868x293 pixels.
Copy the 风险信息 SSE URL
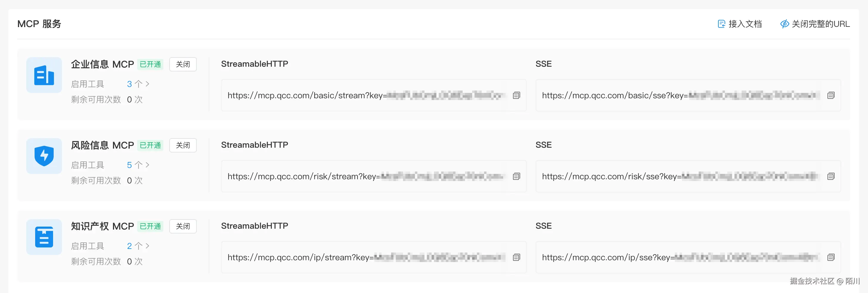pos(831,177)
